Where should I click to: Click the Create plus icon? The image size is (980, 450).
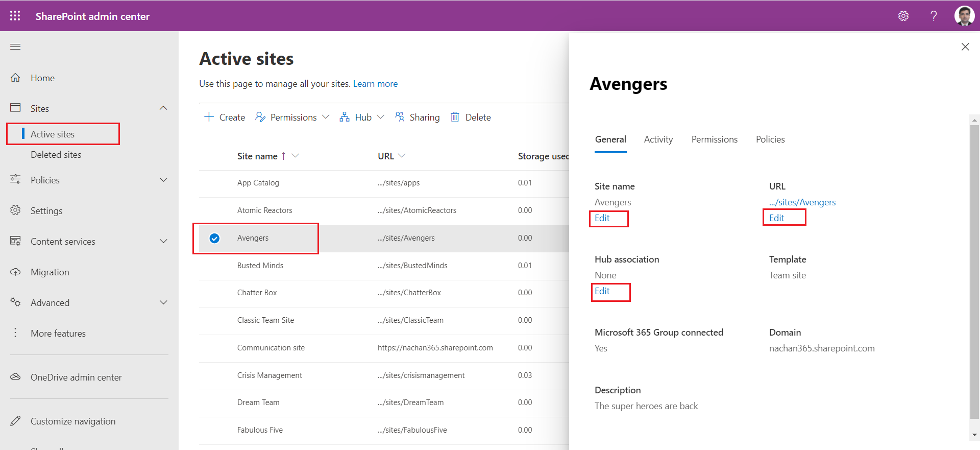209,117
